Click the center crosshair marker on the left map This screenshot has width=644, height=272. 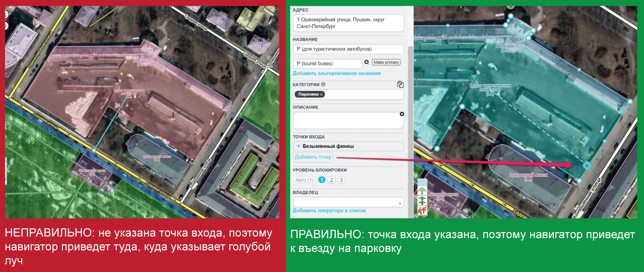tap(129, 93)
